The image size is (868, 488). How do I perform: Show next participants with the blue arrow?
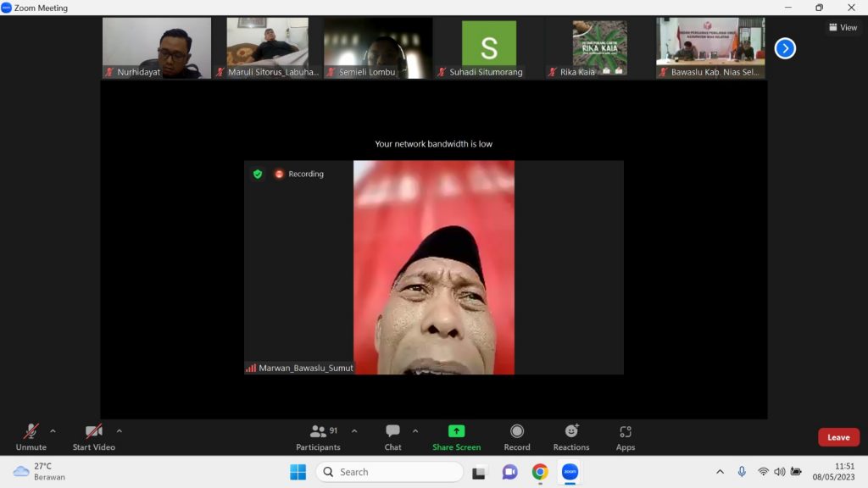click(785, 48)
